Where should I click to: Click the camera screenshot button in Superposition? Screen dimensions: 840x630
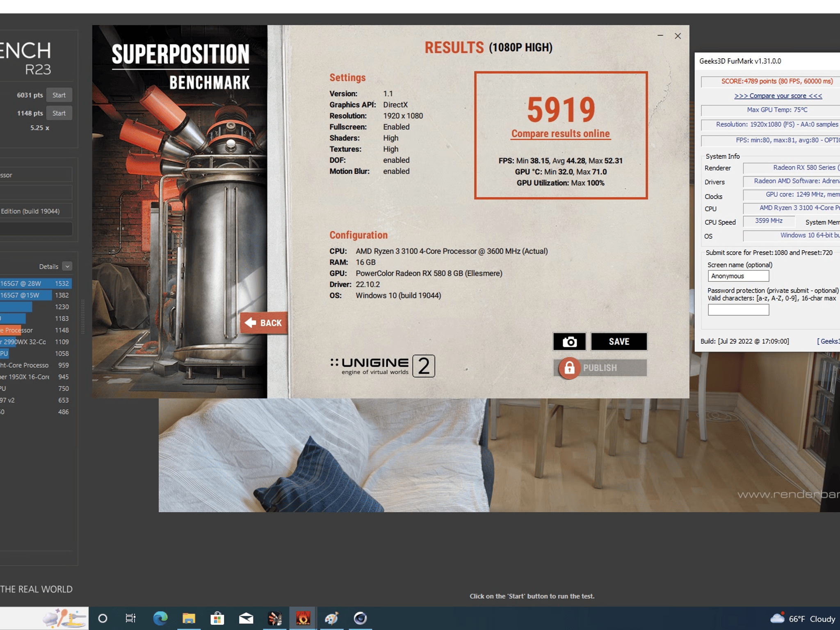[569, 341]
